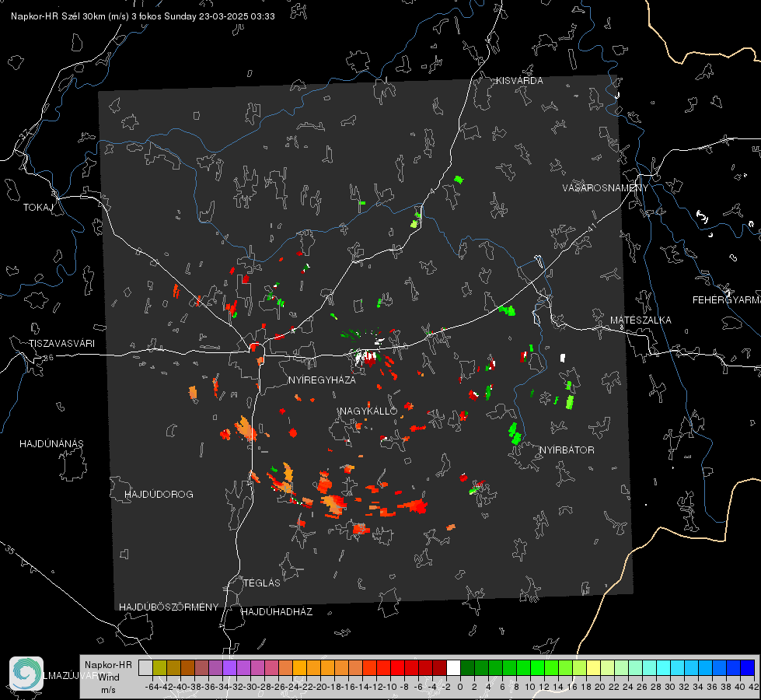Image resolution: width=761 pixels, height=700 pixels.
Task: Click the legend value -10
Action: coord(390,687)
